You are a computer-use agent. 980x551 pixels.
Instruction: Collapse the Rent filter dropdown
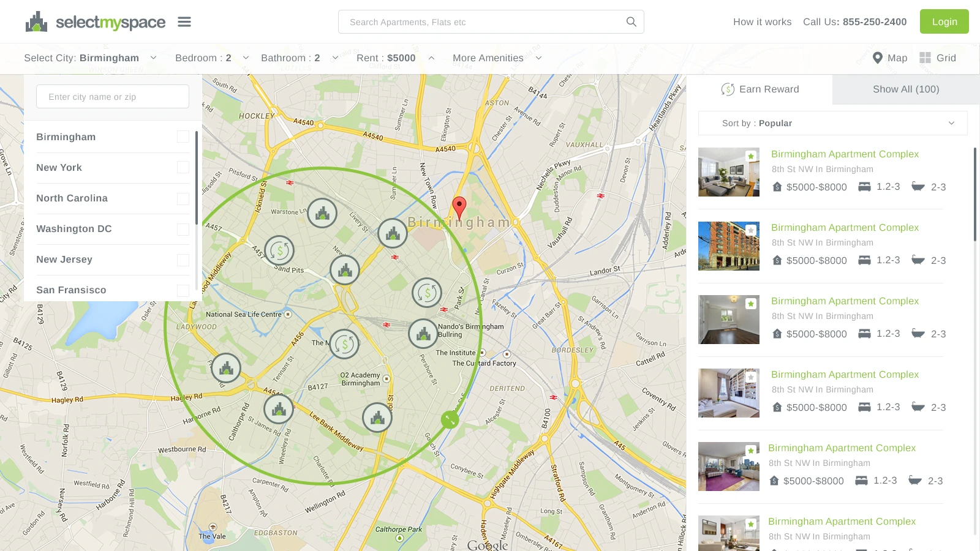coord(396,58)
